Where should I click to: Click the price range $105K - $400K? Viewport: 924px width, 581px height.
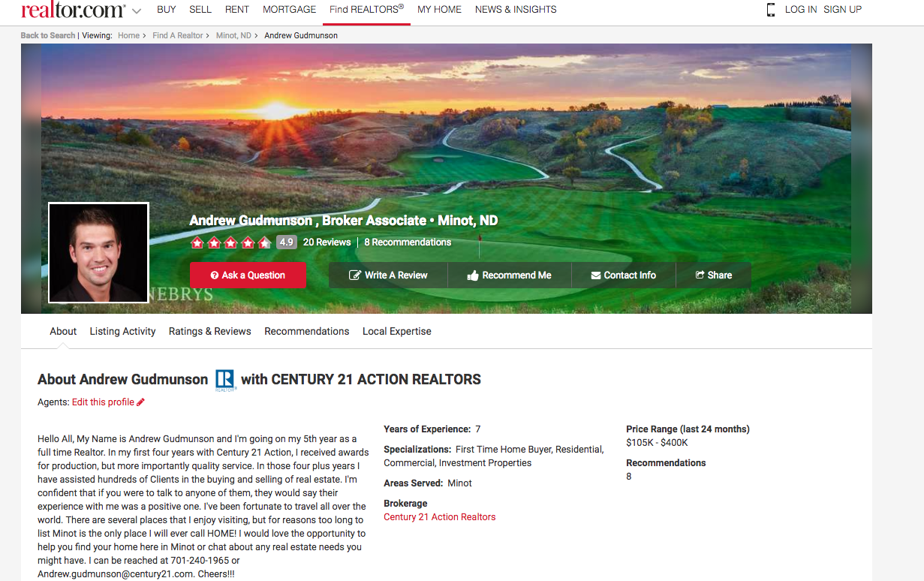click(657, 443)
